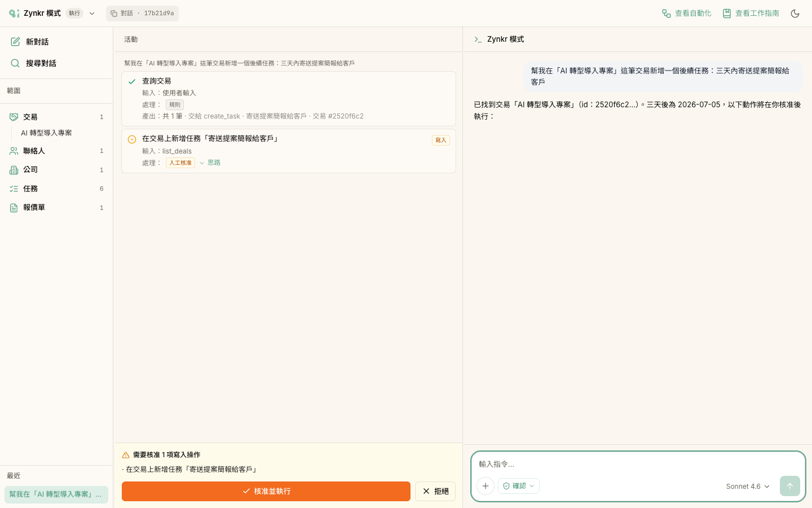The image size is (812, 508).
Task: Copy conversation ID 17b21d9a
Action: [x=142, y=14]
